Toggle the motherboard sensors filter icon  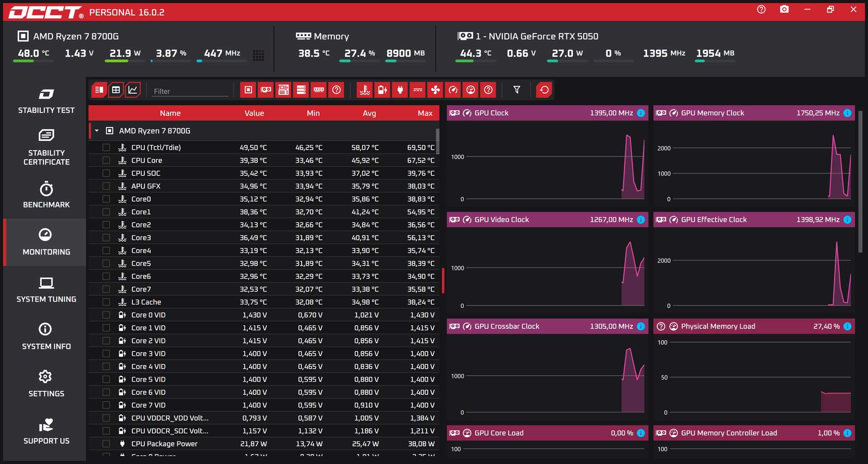click(283, 90)
